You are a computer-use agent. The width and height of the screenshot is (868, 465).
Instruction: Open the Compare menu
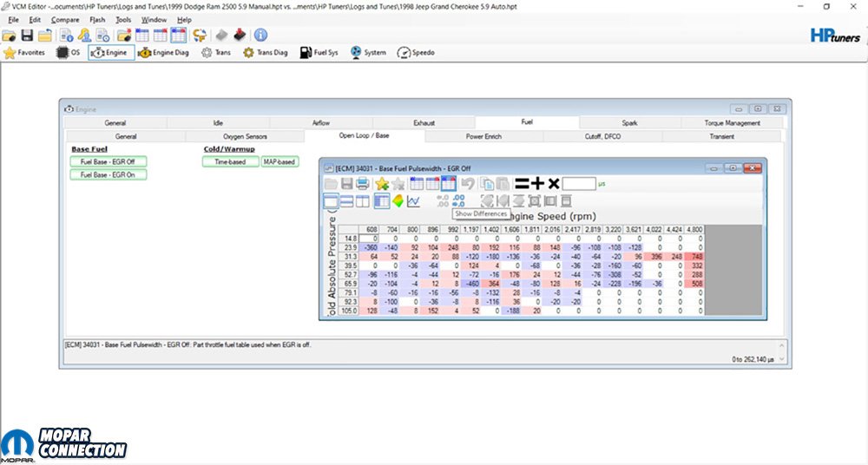click(63, 19)
